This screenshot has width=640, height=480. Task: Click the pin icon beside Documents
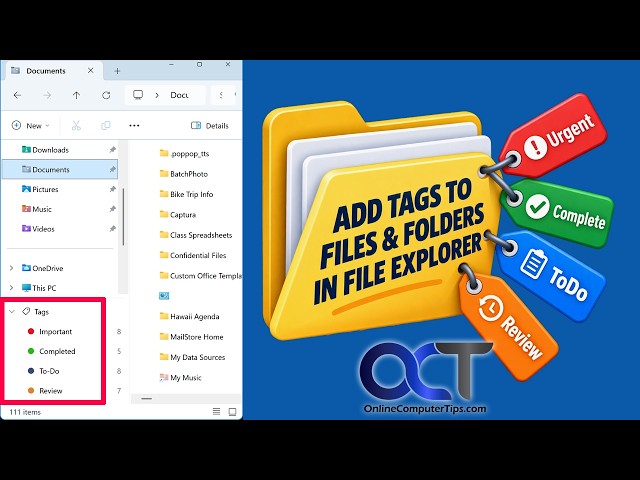(113, 169)
